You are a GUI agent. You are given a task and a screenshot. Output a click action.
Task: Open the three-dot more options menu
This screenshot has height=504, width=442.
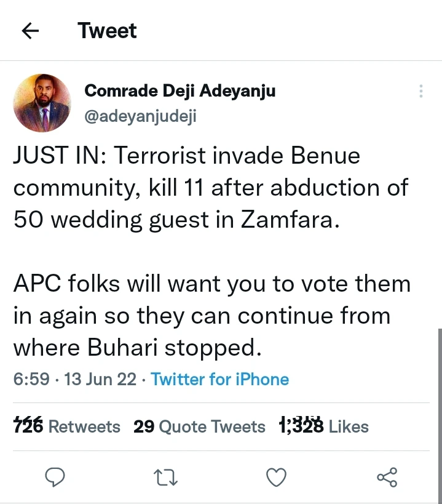(421, 91)
